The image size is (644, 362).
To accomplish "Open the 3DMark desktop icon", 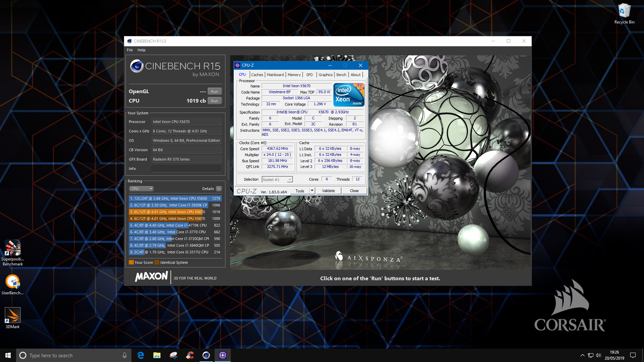I will (x=13, y=318).
